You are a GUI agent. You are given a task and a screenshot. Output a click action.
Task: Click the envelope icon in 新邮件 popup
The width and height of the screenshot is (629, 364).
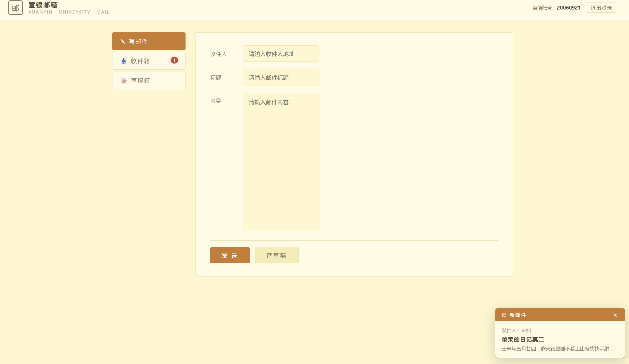coord(504,315)
